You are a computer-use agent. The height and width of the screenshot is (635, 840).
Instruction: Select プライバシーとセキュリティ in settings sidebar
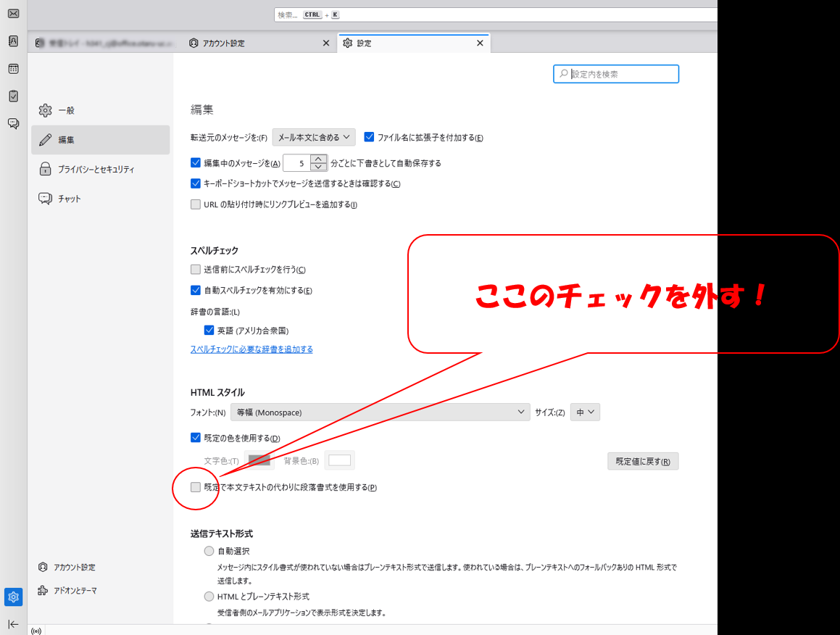pyautogui.click(x=96, y=170)
